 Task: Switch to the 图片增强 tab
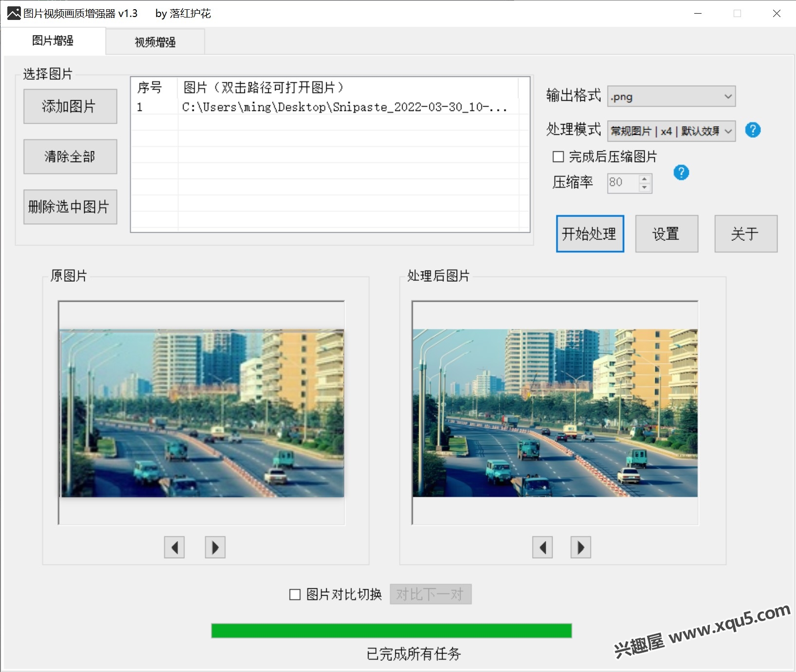(x=53, y=41)
